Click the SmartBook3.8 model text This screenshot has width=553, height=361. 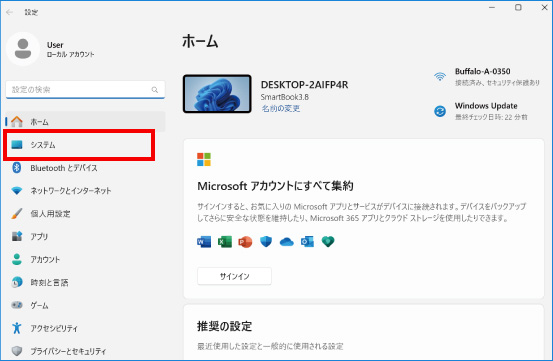[x=285, y=97]
